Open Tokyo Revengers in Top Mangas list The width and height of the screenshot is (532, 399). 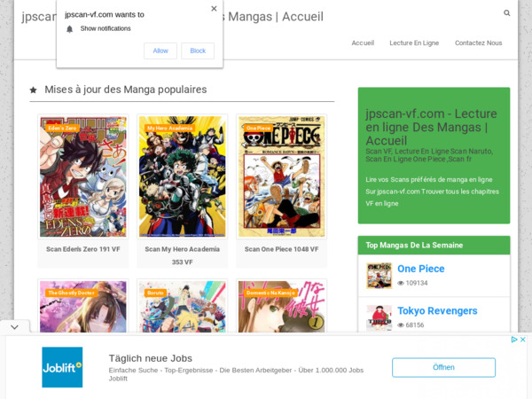coord(437,311)
